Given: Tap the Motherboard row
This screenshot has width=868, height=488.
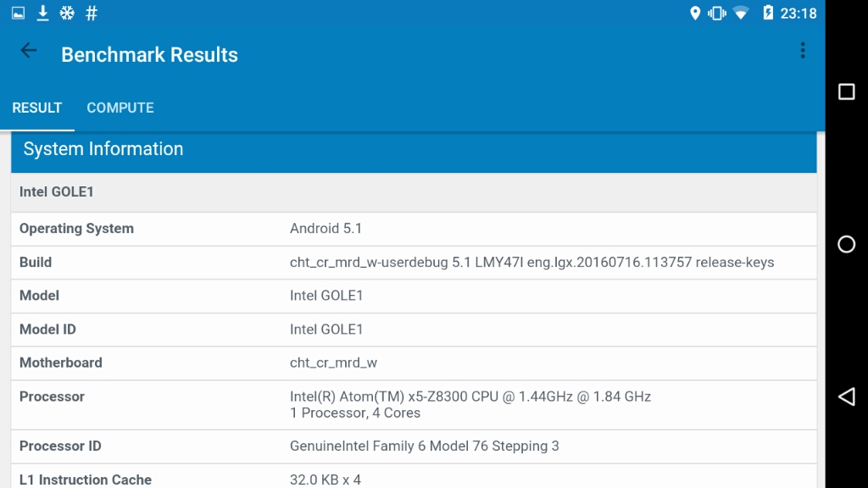Looking at the screenshot, I should [414, 363].
